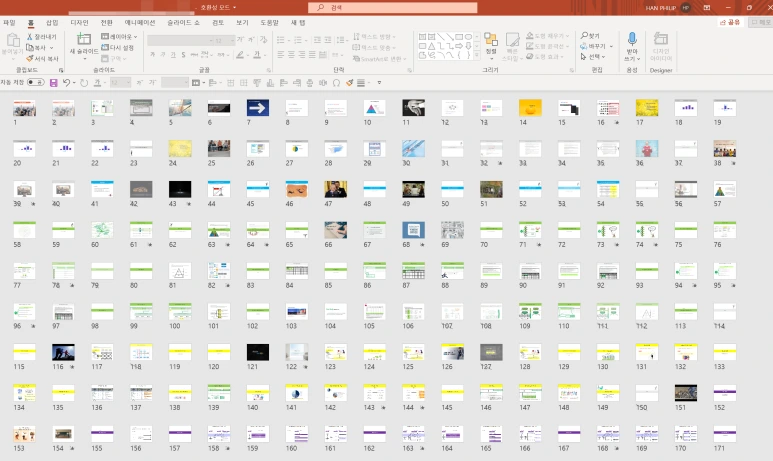The width and height of the screenshot is (773, 461).
Task: Click the paintbrush icon in quick access toolbar
Action: (350, 83)
